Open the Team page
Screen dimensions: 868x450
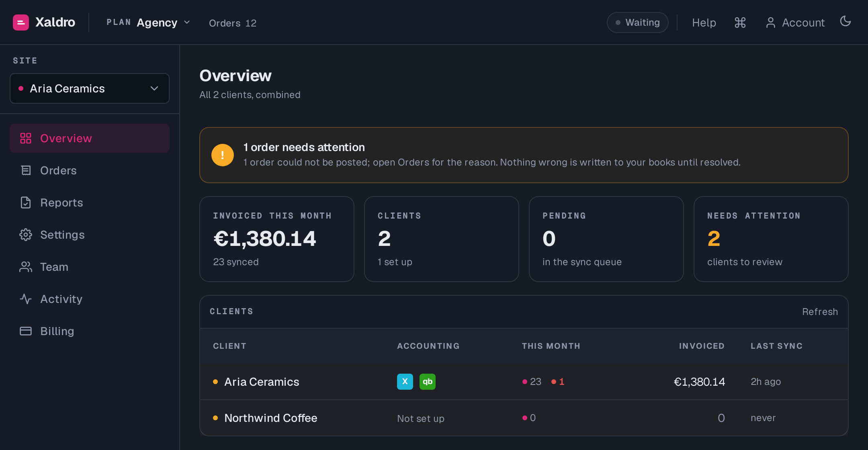click(90, 267)
